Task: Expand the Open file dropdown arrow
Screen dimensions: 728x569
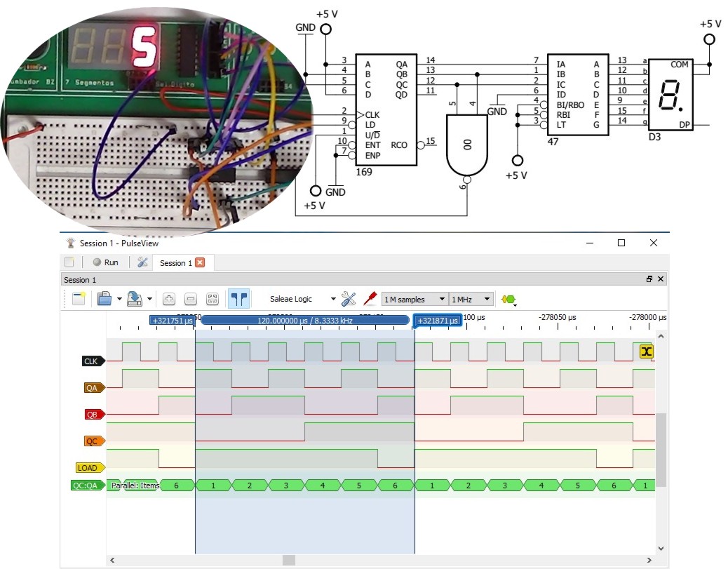Action: (120, 300)
